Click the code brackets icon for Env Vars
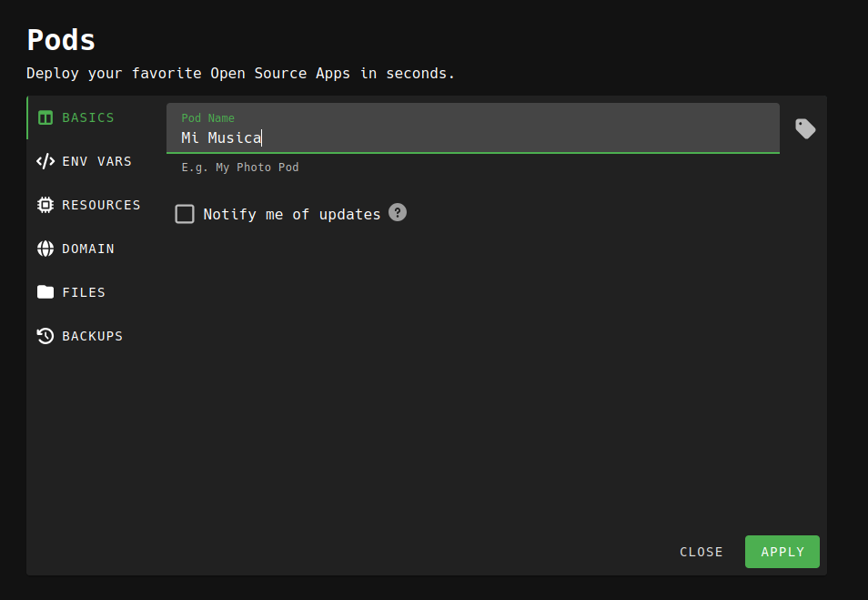 [45, 161]
